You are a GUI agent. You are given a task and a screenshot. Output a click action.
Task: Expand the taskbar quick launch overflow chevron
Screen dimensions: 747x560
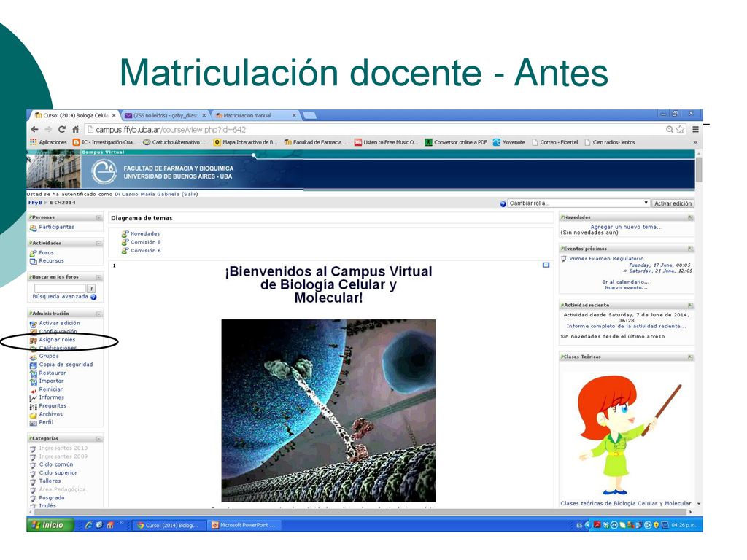click(x=122, y=523)
